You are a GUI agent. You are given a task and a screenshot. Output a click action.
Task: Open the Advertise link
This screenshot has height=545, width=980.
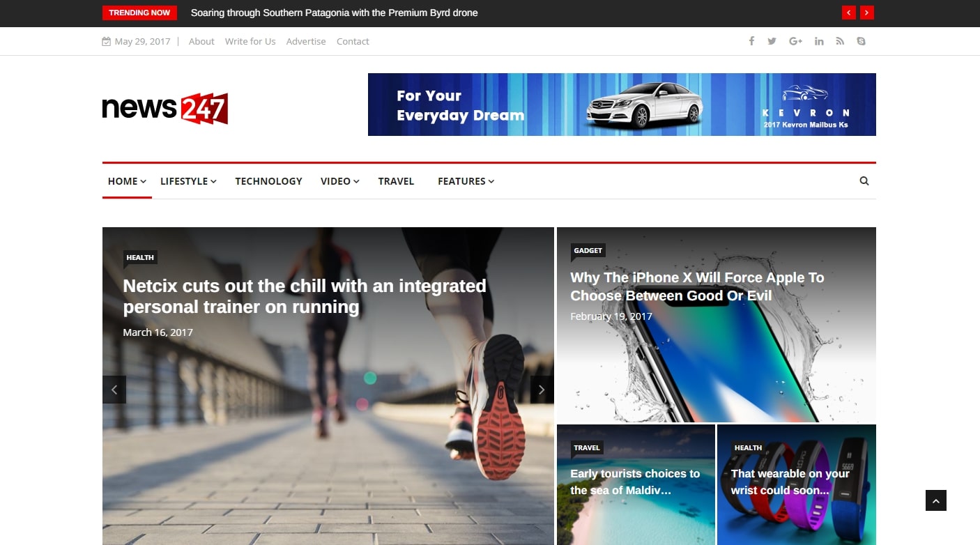click(x=306, y=41)
